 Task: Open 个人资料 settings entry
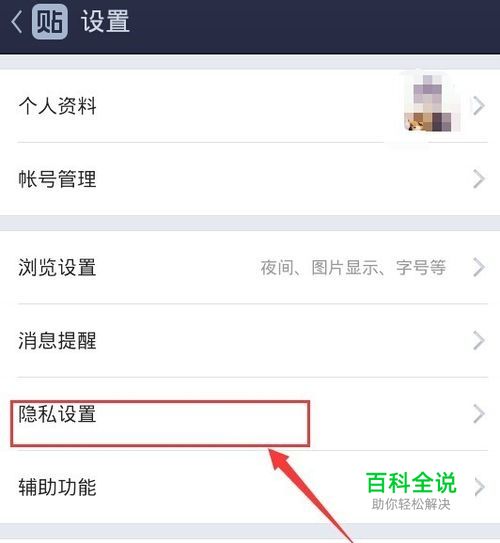[x=250, y=106]
